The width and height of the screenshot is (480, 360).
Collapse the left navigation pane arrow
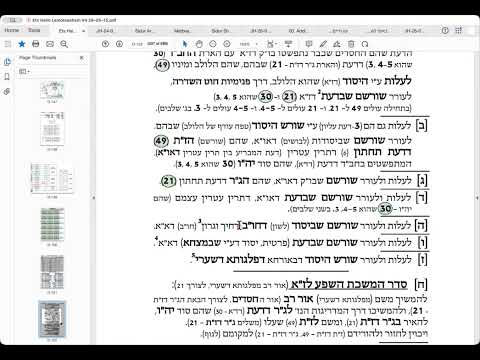click(x=93, y=198)
